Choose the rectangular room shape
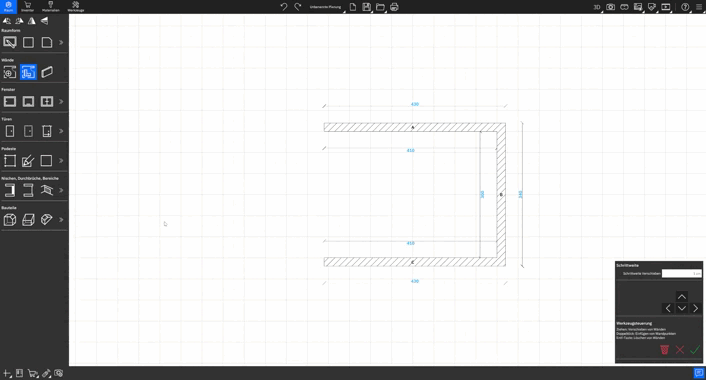Screen dimensions: 706x380 click(x=28, y=42)
